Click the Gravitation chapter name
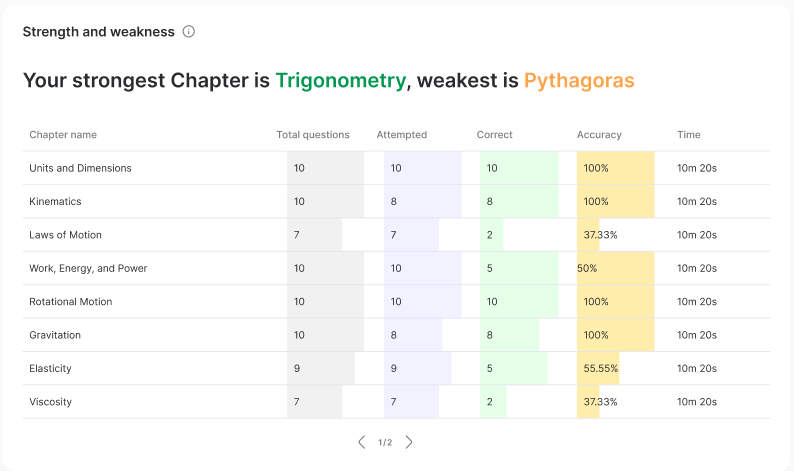This screenshot has width=794, height=471. tap(55, 335)
